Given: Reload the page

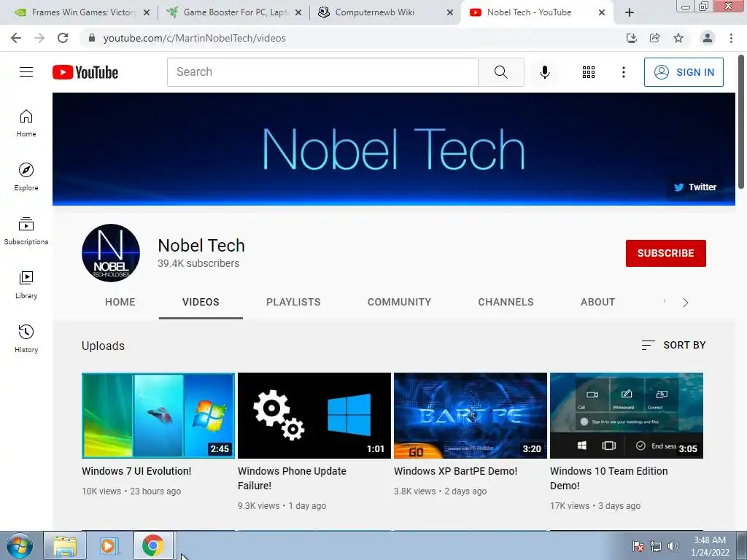Looking at the screenshot, I should click(63, 38).
